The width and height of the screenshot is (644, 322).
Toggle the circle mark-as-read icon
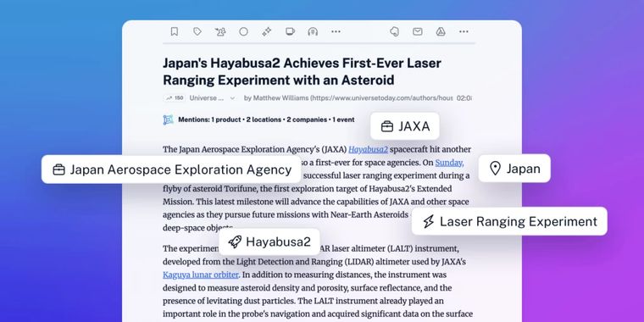click(x=243, y=31)
